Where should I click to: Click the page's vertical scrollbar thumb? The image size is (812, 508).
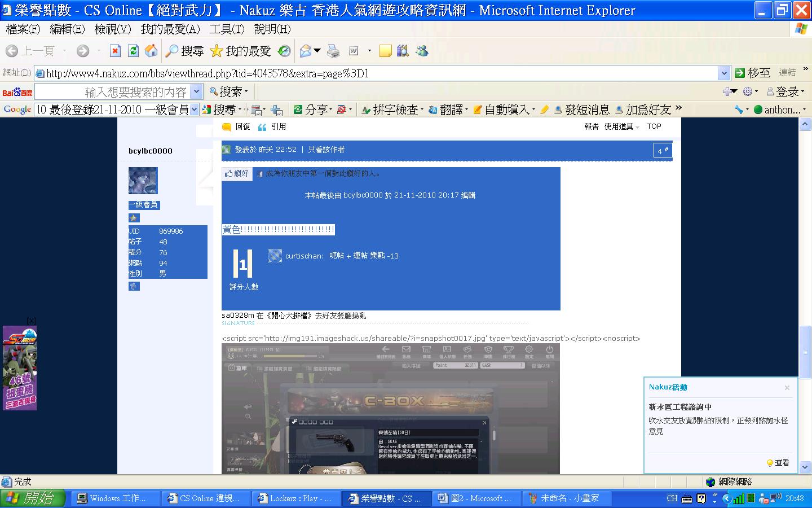pos(806,350)
